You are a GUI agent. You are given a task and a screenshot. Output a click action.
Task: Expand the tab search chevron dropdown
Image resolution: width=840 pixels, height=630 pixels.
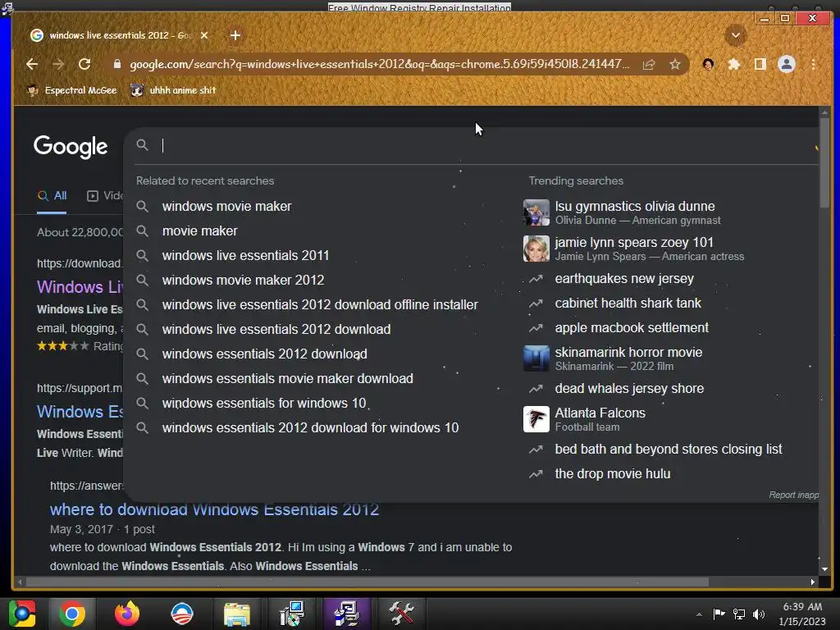click(736, 35)
